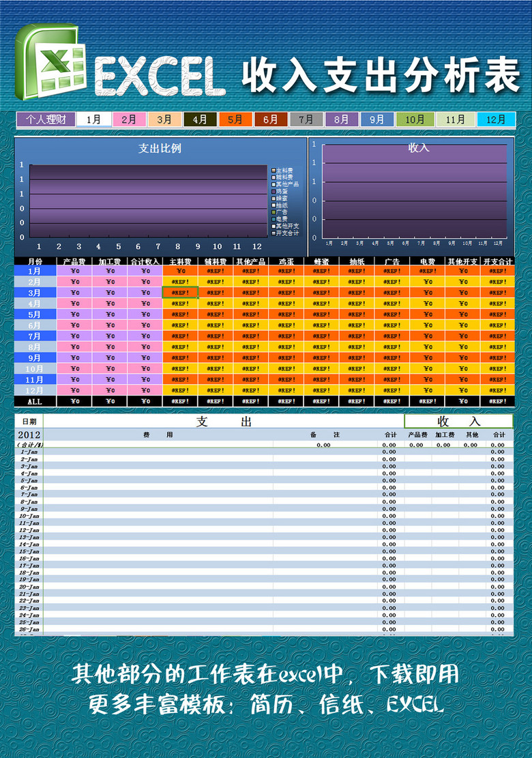This screenshot has height=758, width=532.
Task: Select the orange 5月 sheet button
Action: click(235, 119)
